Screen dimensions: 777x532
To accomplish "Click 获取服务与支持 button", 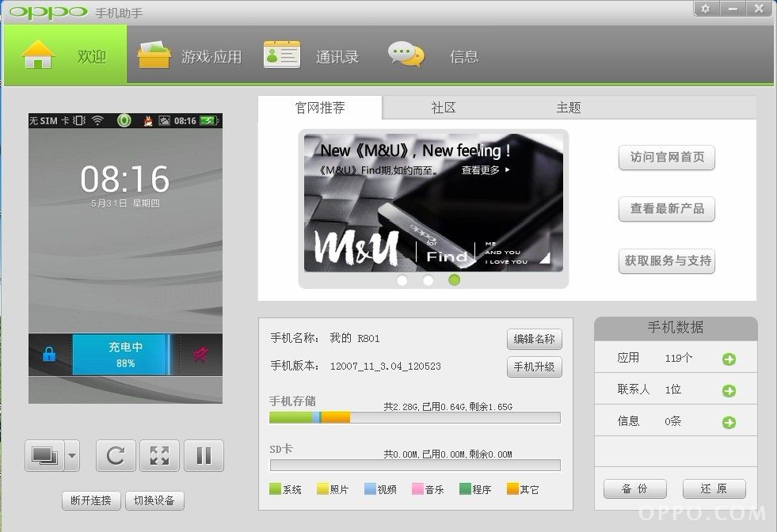I will click(x=666, y=260).
